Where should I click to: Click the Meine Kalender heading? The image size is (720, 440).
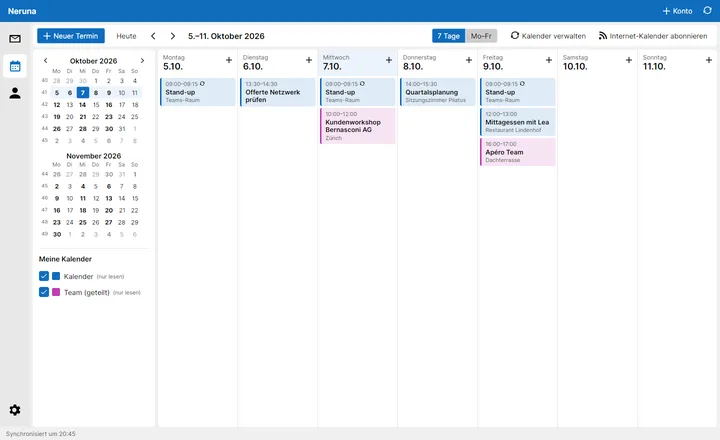(x=65, y=259)
